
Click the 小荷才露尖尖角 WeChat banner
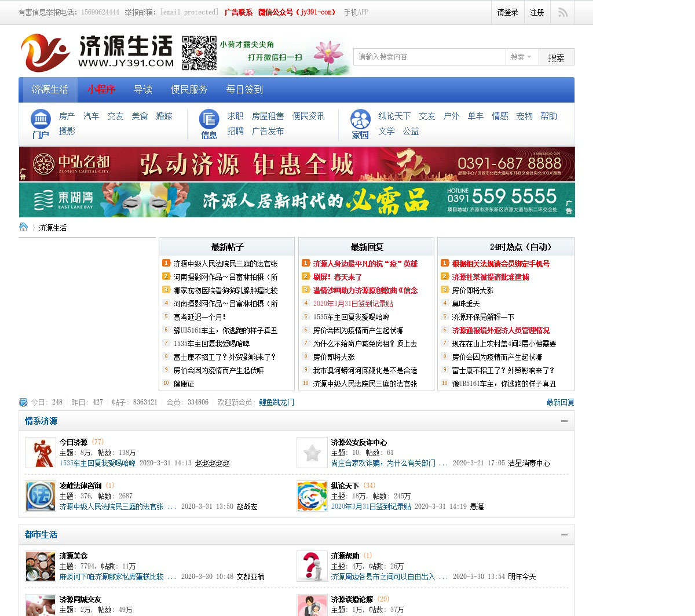286,56
